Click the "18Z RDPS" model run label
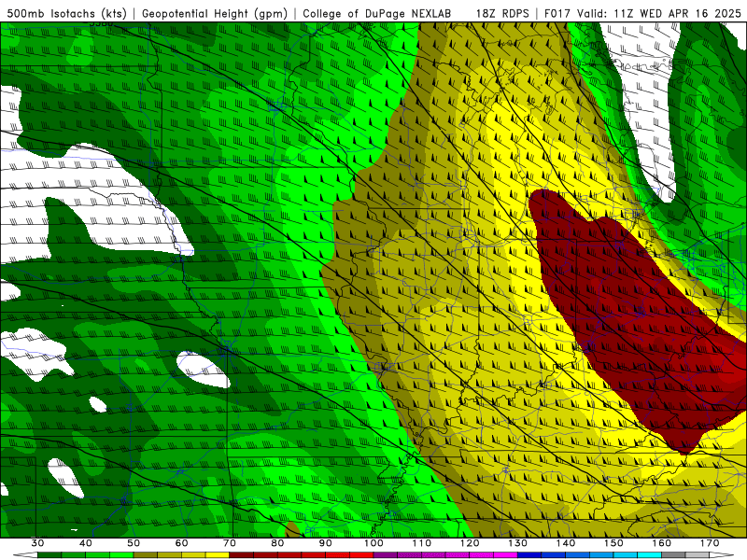The width and height of the screenshot is (747, 560). [502, 13]
